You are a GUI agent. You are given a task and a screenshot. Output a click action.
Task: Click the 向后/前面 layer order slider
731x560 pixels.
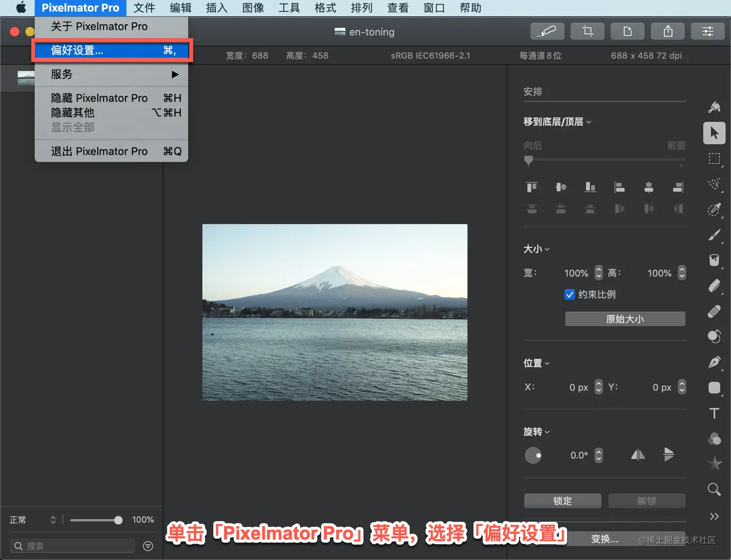604,160
